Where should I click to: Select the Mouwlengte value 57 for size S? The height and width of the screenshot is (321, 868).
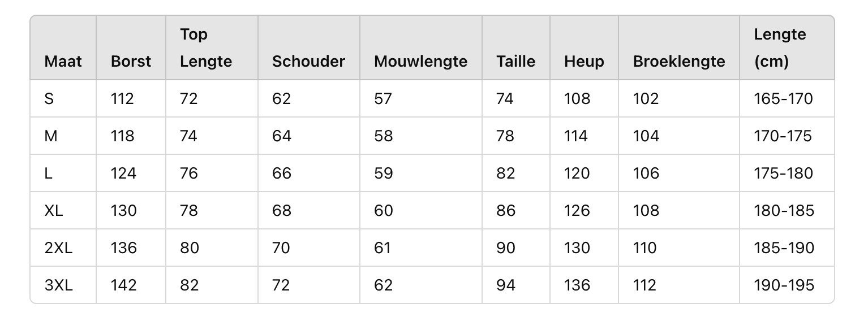coord(383,98)
